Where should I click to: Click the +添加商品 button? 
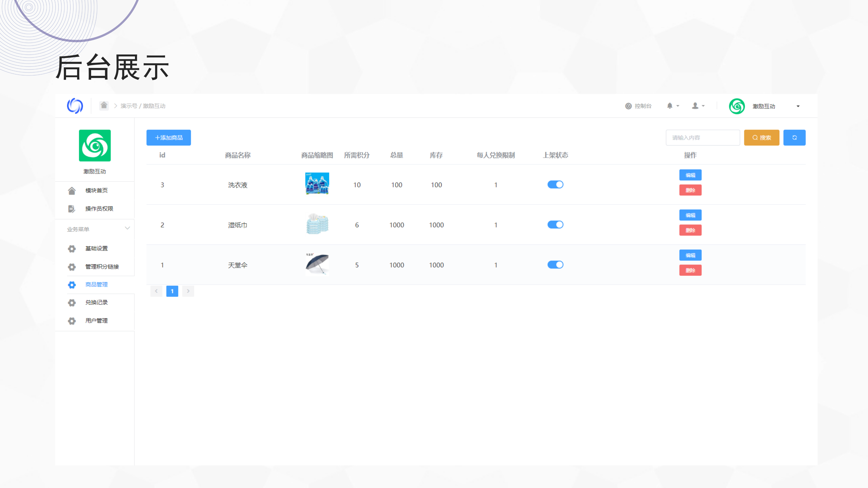pos(168,137)
